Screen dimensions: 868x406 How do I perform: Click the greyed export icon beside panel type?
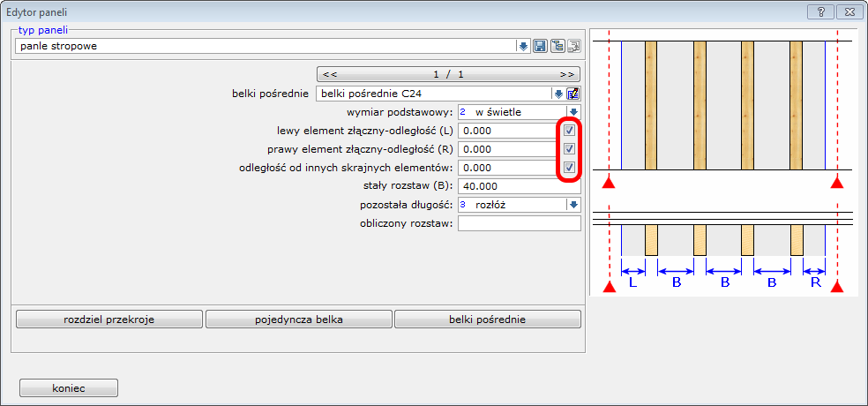point(572,46)
